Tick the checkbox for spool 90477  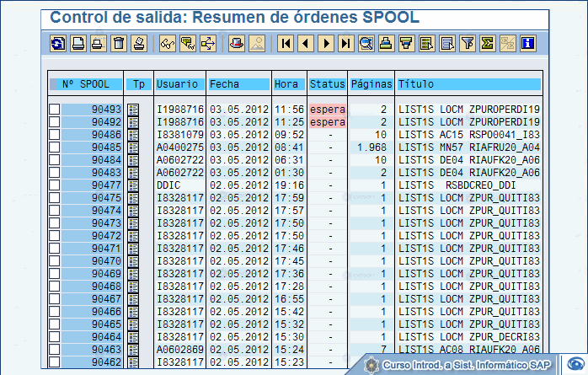point(55,185)
